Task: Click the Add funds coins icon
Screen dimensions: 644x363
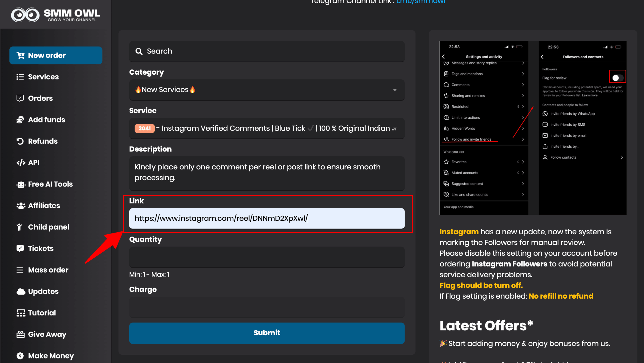Action: point(20,120)
